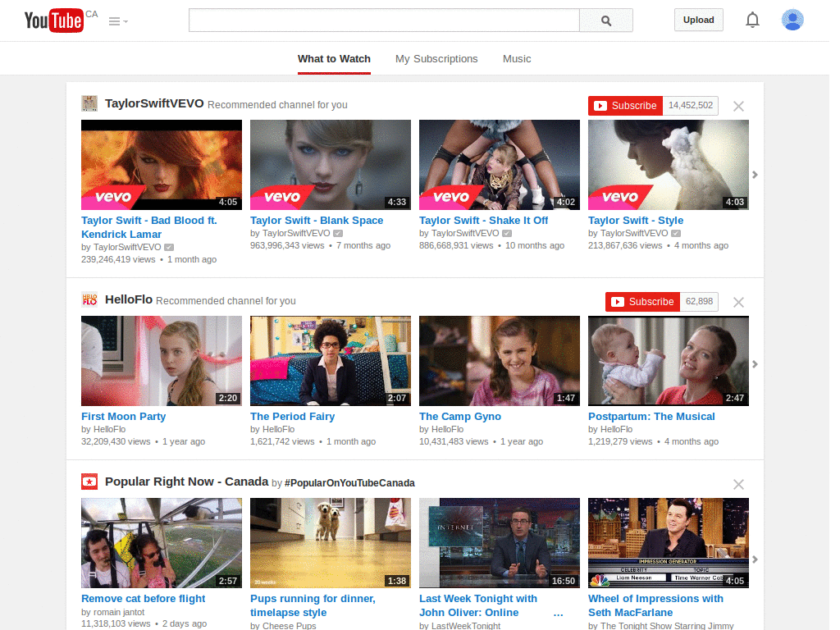Image resolution: width=840 pixels, height=630 pixels.
Task: Open the notifications bell
Action: point(753,20)
